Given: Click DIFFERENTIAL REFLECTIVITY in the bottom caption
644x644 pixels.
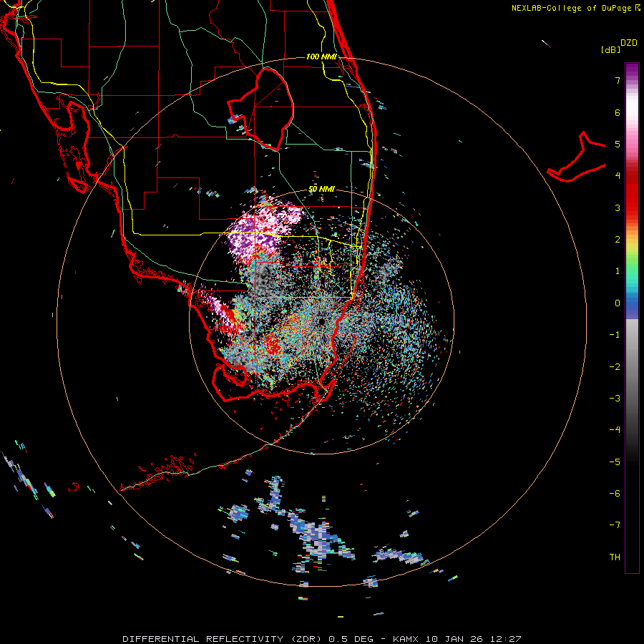Looking at the screenshot, I should point(203,639).
